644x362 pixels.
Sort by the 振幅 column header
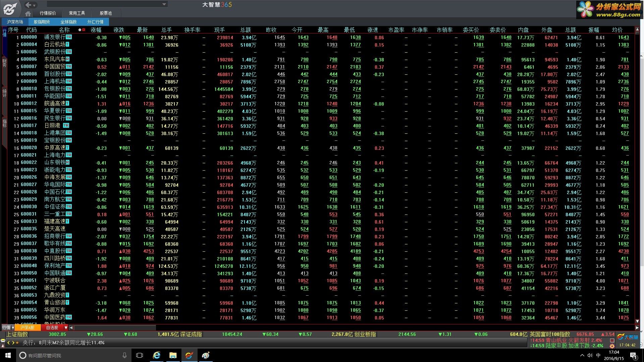tap(594, 30)
